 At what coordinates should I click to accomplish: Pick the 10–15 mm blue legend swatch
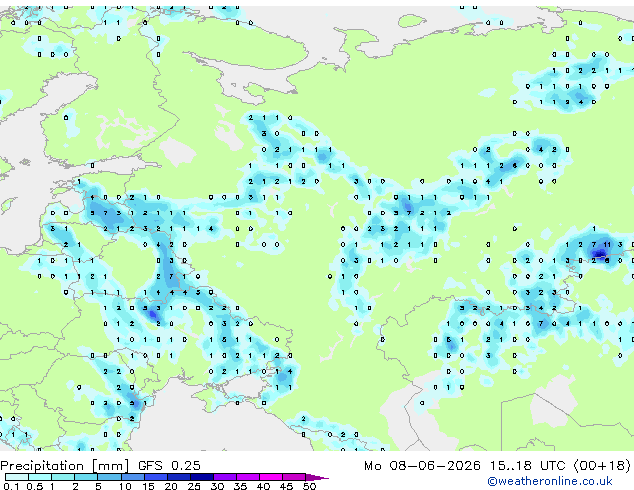coord(133,477)
